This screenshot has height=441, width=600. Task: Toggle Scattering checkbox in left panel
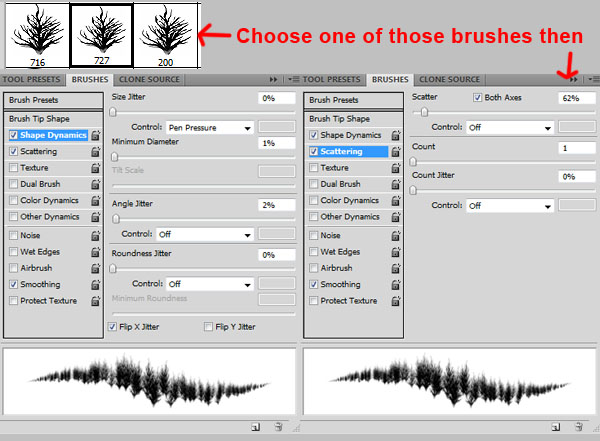tap(13, 152)
